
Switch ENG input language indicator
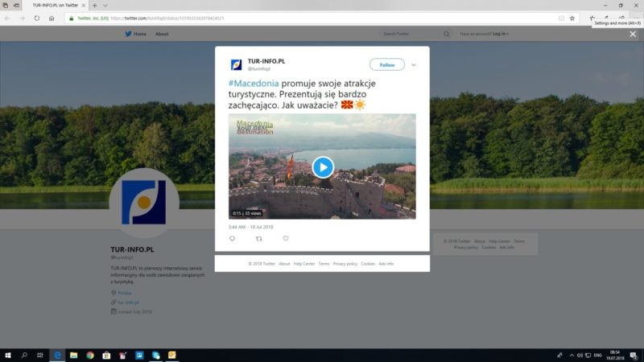pyautogui.click(x=597, y=356)
